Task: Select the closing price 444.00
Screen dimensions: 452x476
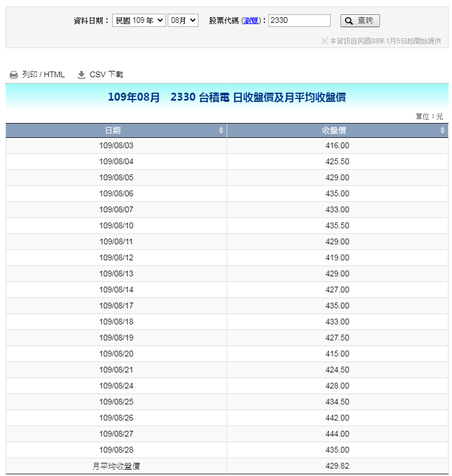Action: 337,434
